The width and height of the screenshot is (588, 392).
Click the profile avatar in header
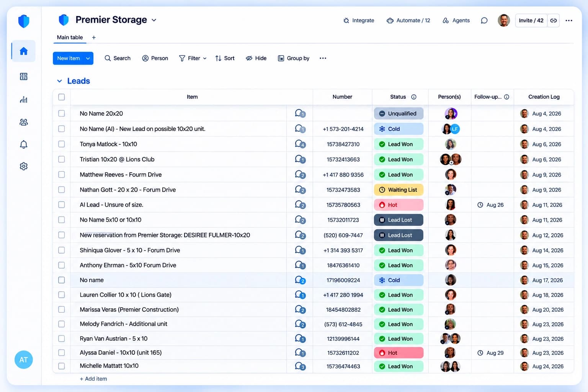pos(504,20)
